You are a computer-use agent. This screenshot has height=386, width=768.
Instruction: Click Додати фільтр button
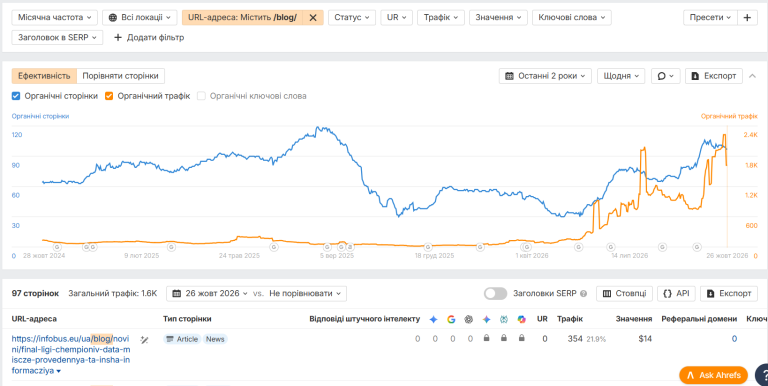tap(149, 37)
